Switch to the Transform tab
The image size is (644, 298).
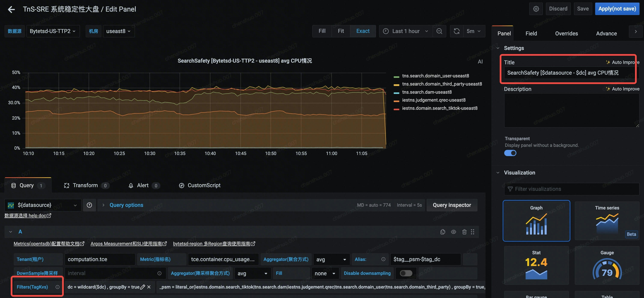(x=85, y=185)
